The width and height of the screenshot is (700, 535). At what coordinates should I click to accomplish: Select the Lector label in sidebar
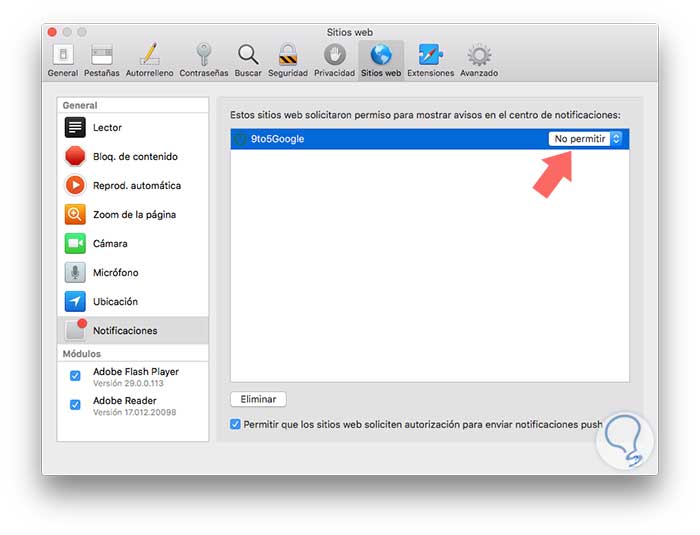click(107, 128)
